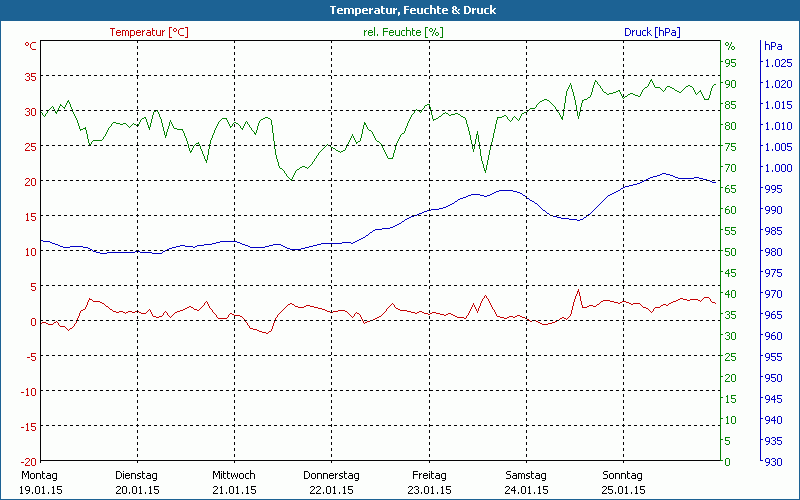Click the red temperature axis value "35"
Screen dimensions: 800x500
(31, 77)
